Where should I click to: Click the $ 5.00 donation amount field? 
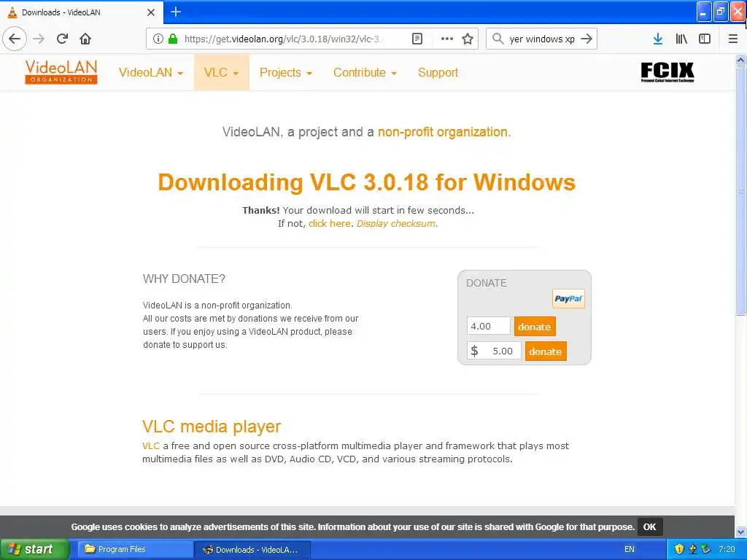(494, 351)
